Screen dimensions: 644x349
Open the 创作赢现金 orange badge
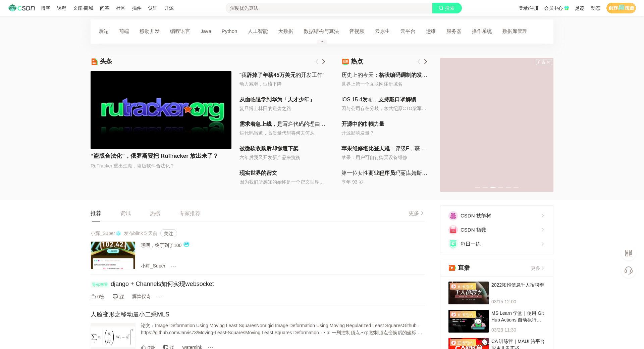coord(621,8)
